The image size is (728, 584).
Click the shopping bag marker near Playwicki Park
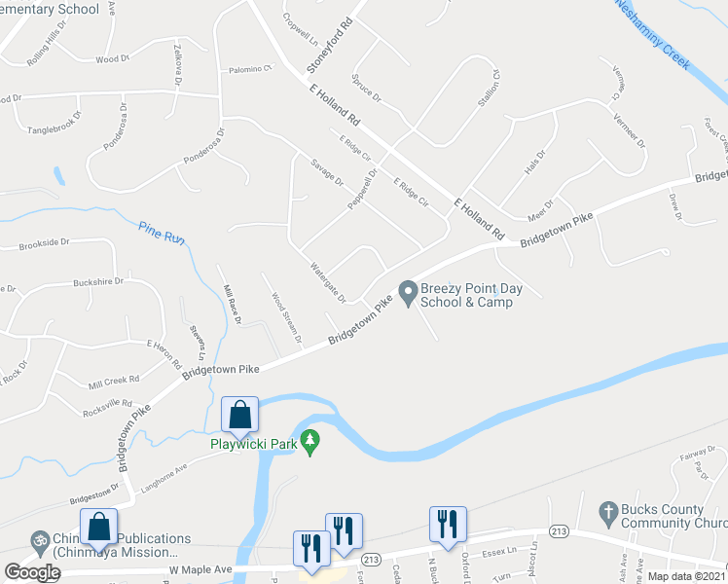click(239, 416)
